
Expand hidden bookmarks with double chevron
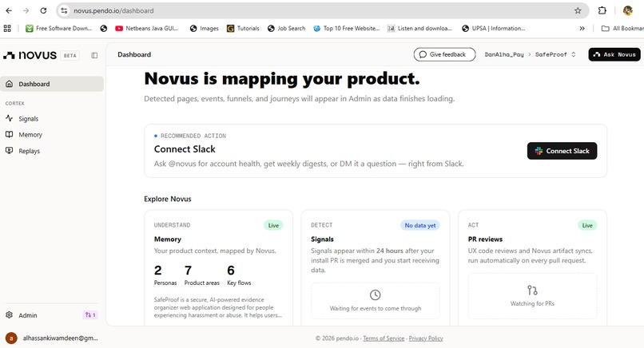582,28
